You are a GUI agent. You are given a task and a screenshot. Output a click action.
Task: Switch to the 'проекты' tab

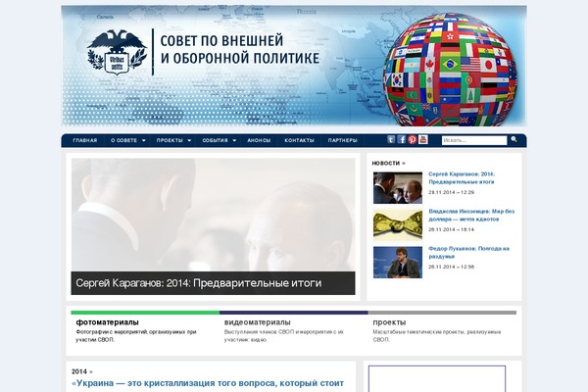[389, 322]
